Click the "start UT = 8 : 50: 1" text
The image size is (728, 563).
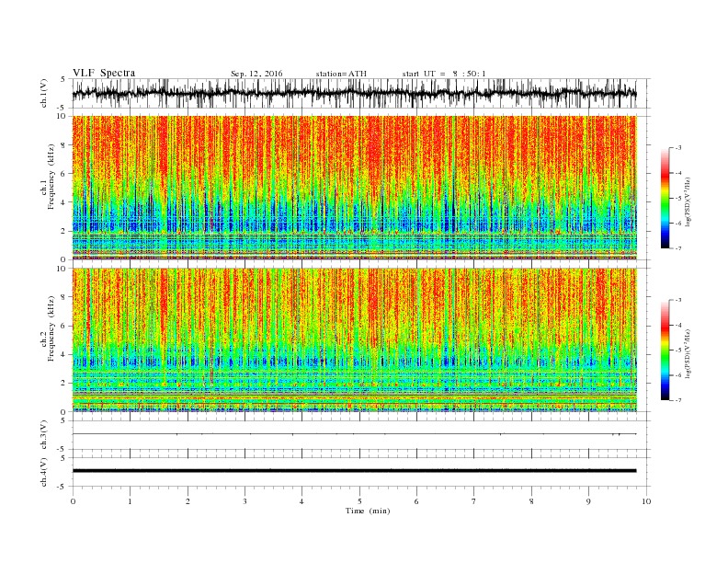(444, 74)
